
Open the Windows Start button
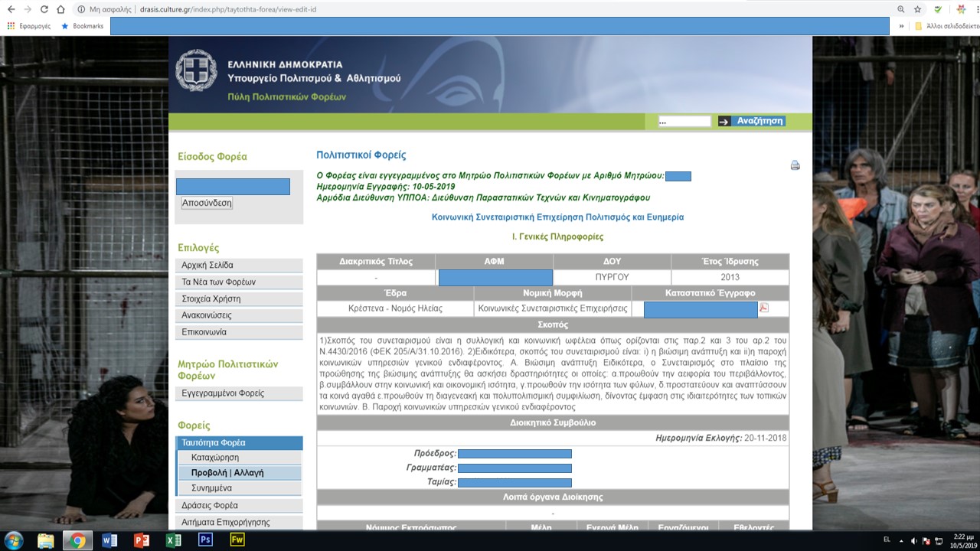13,540
